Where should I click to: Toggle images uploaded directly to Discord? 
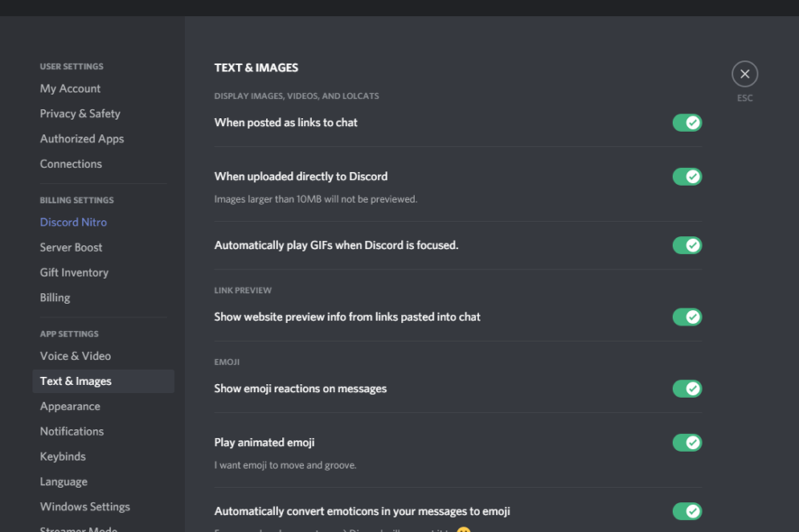click(x=687, y=177)
